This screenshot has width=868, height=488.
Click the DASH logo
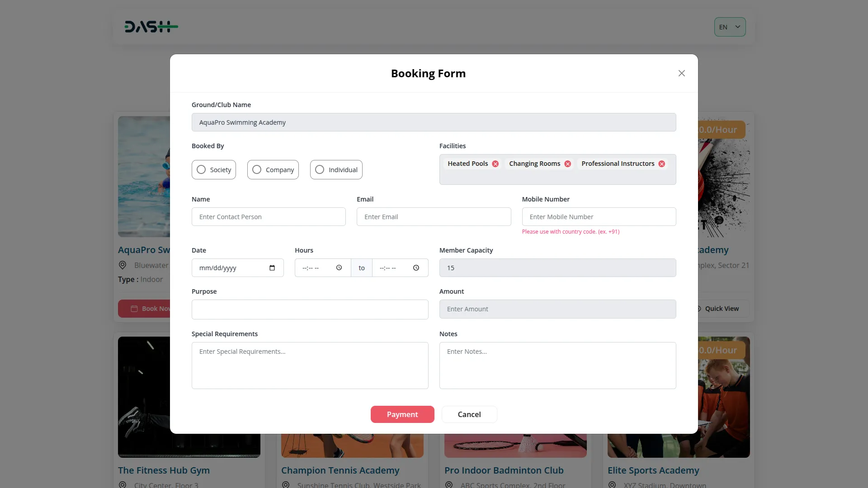point(151,27)
